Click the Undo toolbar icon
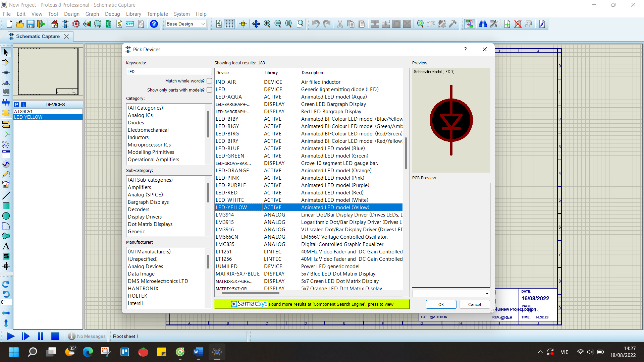The width and height of the screenshot is (644, 362). (x=315, y=24)
